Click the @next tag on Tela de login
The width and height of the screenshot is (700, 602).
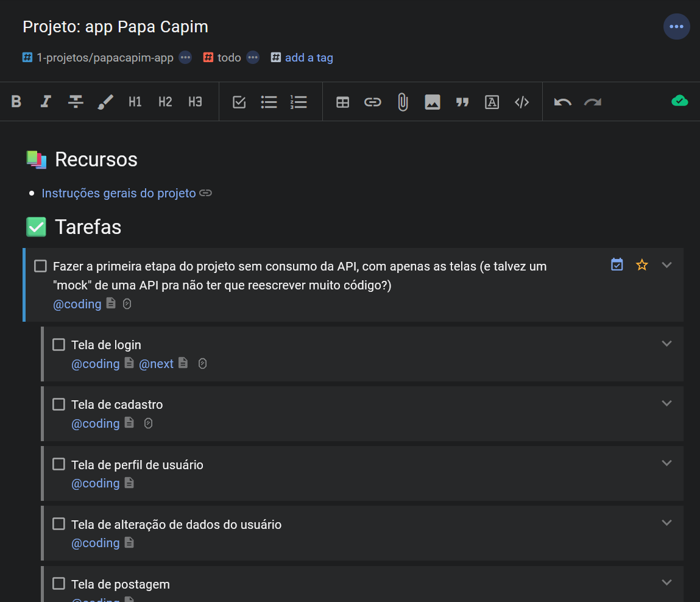pyautogui.click(x=156, y=364)
